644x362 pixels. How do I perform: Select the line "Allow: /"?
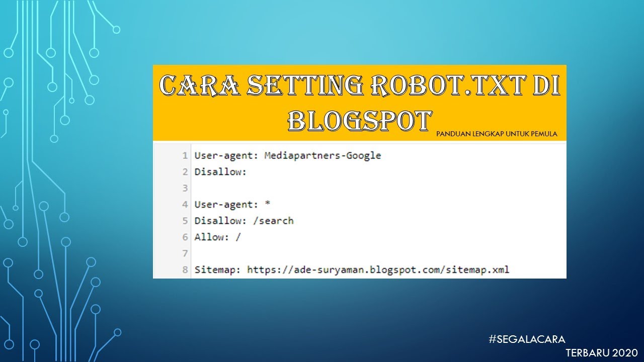(x=218, y=237)
